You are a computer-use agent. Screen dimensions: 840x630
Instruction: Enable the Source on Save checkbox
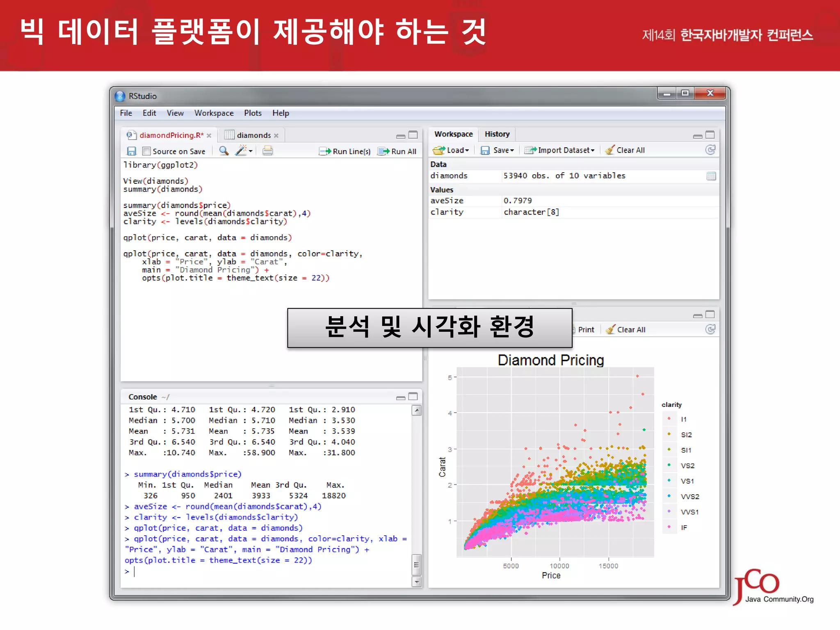tap(146, 151)
